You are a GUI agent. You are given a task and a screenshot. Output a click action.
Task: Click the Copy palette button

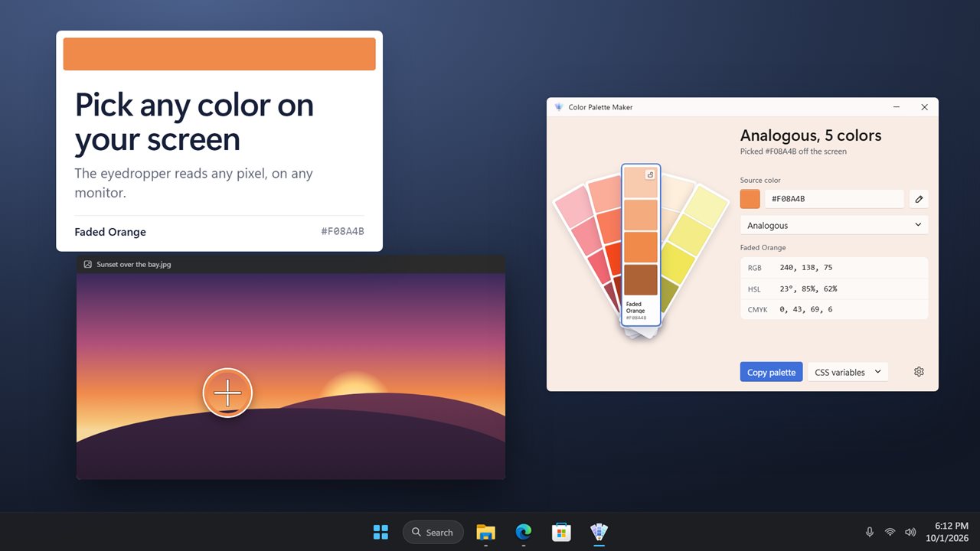coord(771,372)
